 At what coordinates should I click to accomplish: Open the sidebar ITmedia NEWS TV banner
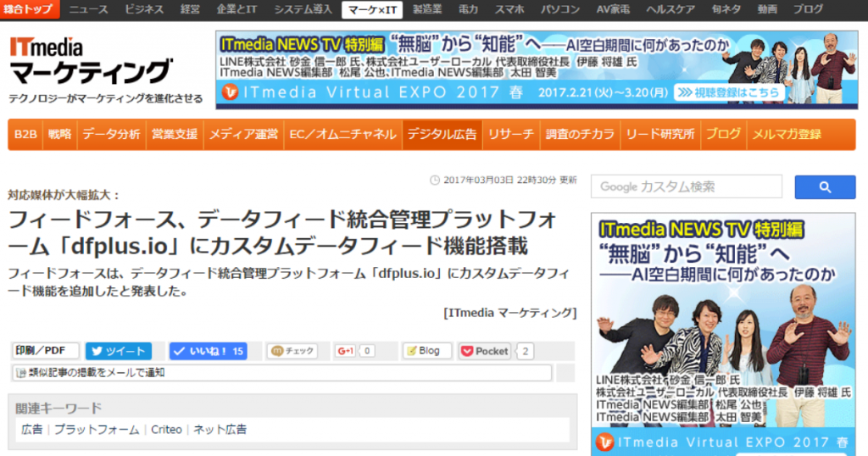pos(723,334)
